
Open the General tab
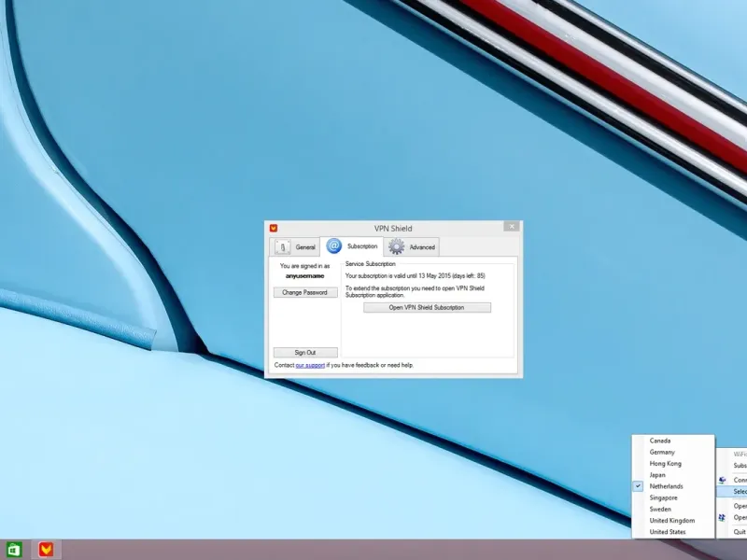coord(295,247)
